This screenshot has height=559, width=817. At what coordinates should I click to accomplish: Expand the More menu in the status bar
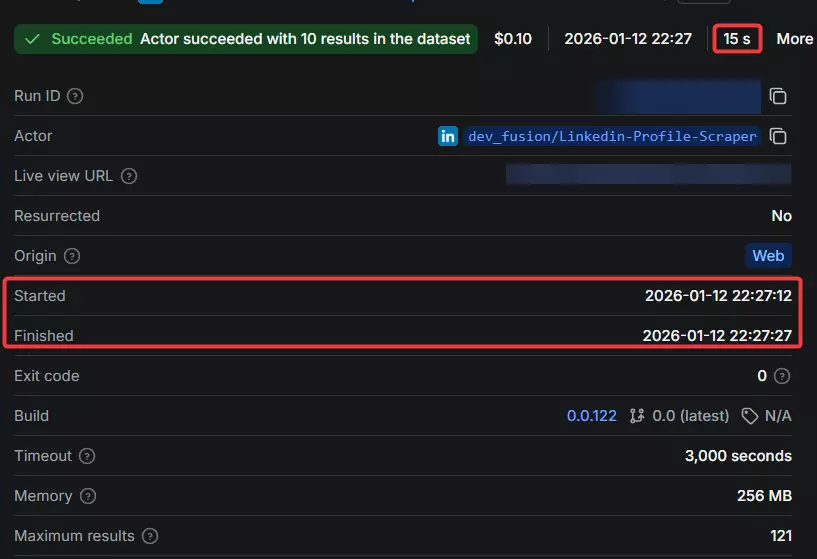point(794,39)
